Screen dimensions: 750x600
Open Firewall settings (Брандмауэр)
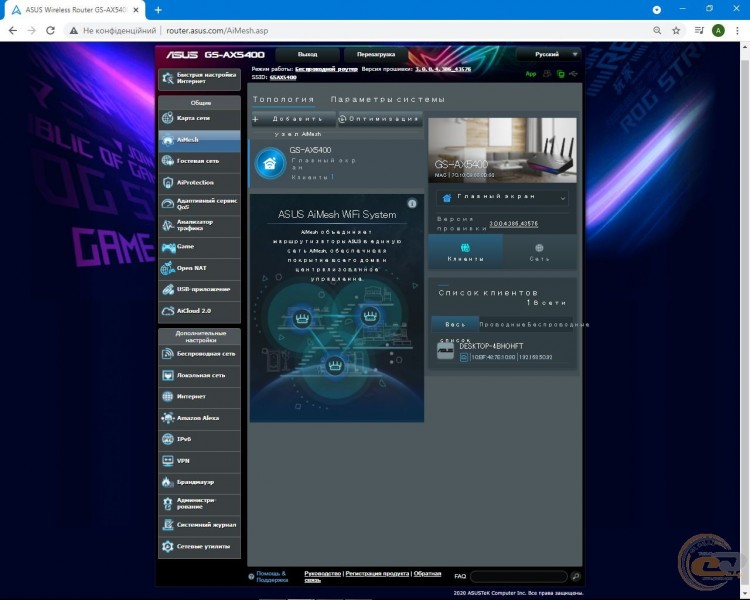tap(199, 482)
